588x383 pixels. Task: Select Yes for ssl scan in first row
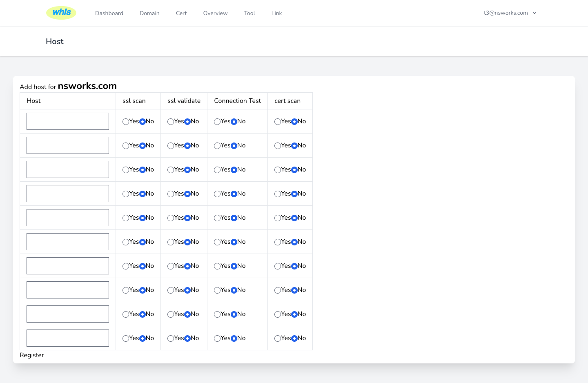[x=126, y=122]
